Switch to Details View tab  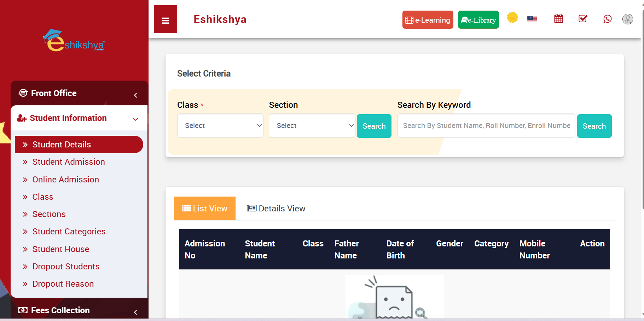coord(276,209)
